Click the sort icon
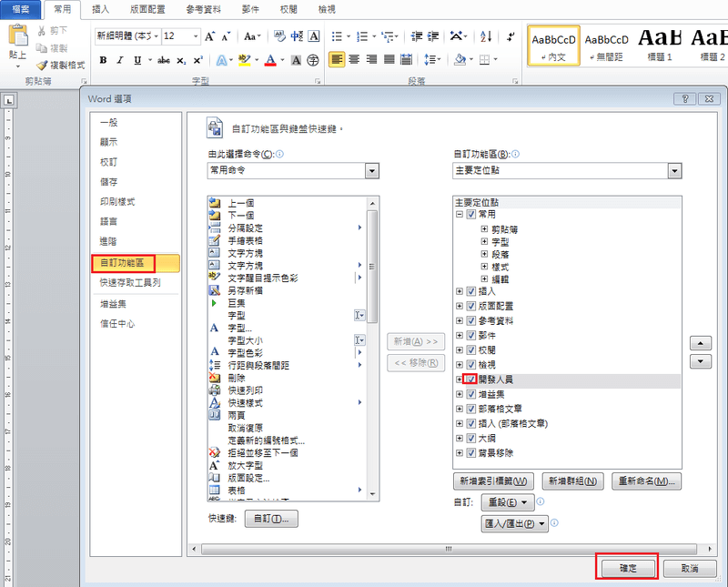This screenshot has height=587, width=728. 486,36
